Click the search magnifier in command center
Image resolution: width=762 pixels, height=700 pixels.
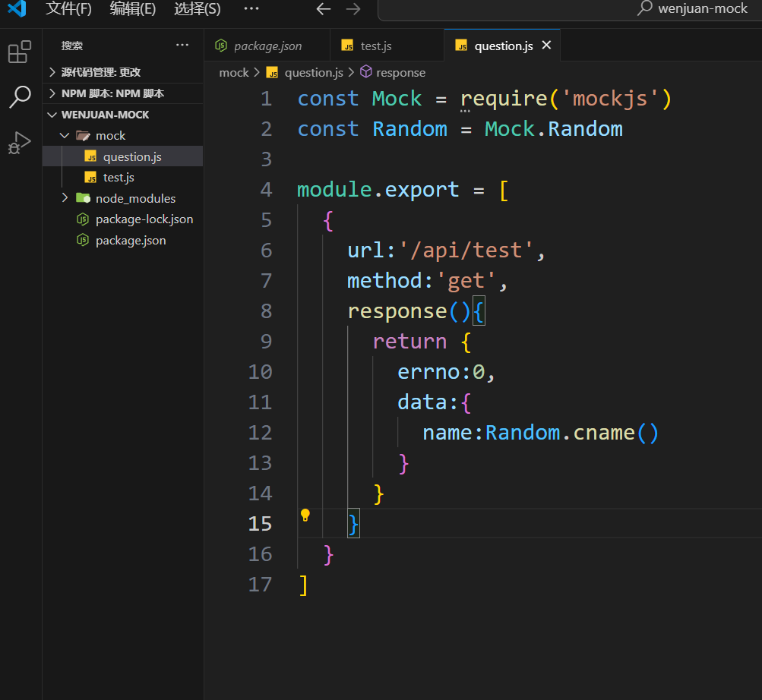point(644,8)
